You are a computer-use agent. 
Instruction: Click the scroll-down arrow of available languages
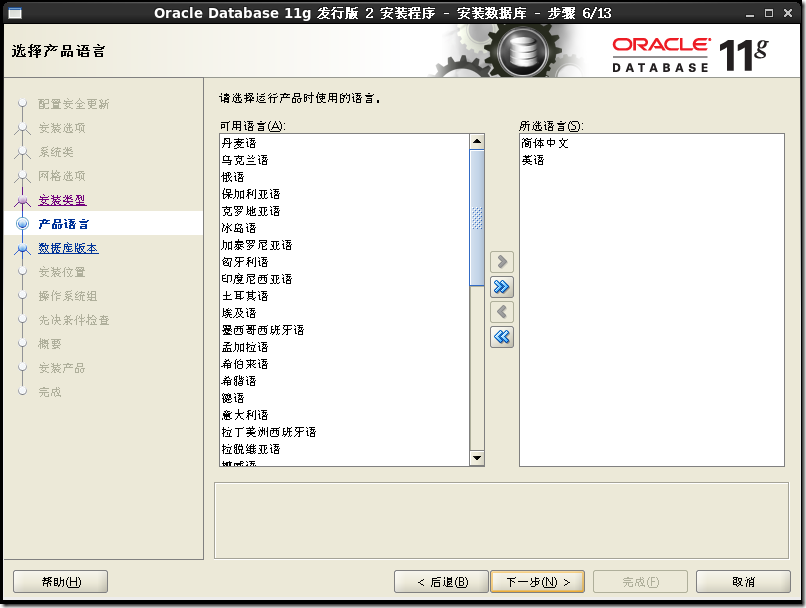(477, 458)
